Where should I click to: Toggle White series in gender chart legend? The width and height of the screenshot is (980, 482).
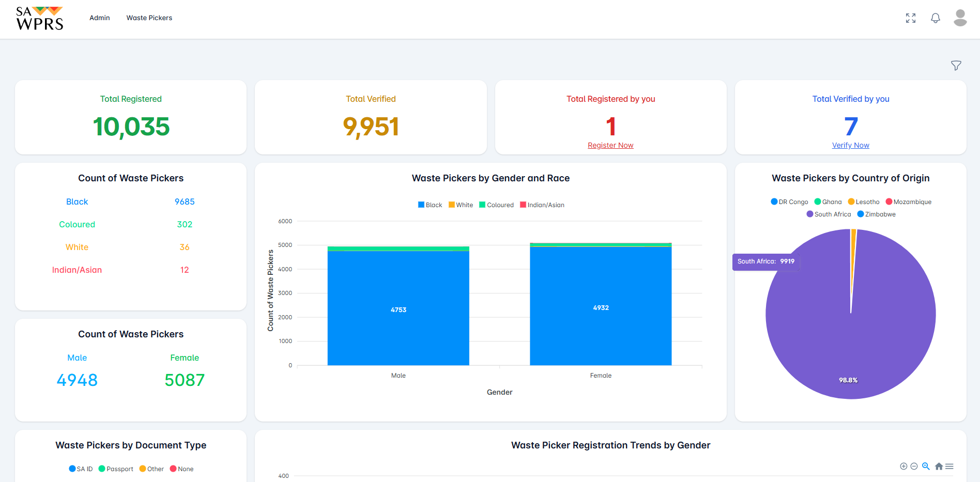(x=461, y=205)
